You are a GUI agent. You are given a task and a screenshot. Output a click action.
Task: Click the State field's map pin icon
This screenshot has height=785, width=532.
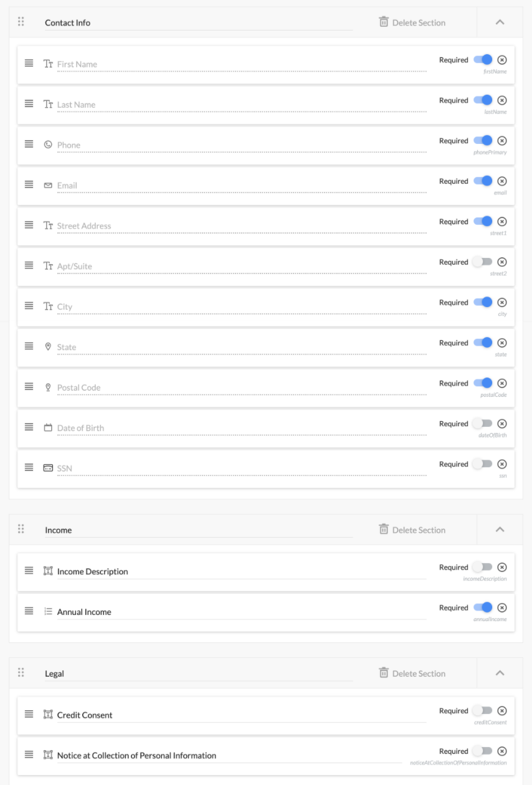click(48, 347)
